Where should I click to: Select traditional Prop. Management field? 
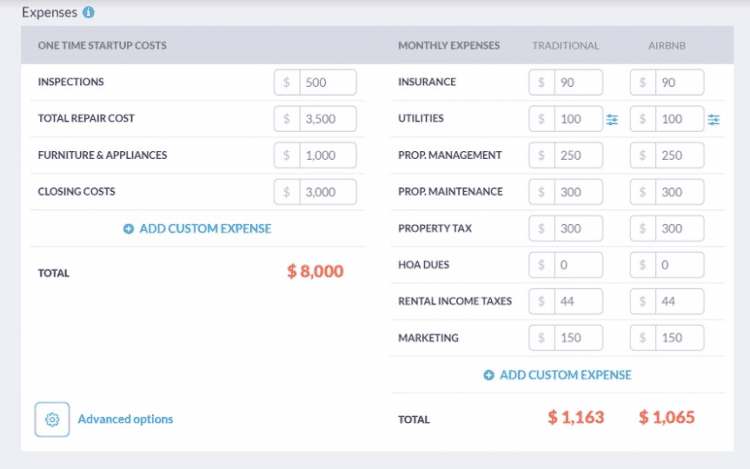(577, 155)
